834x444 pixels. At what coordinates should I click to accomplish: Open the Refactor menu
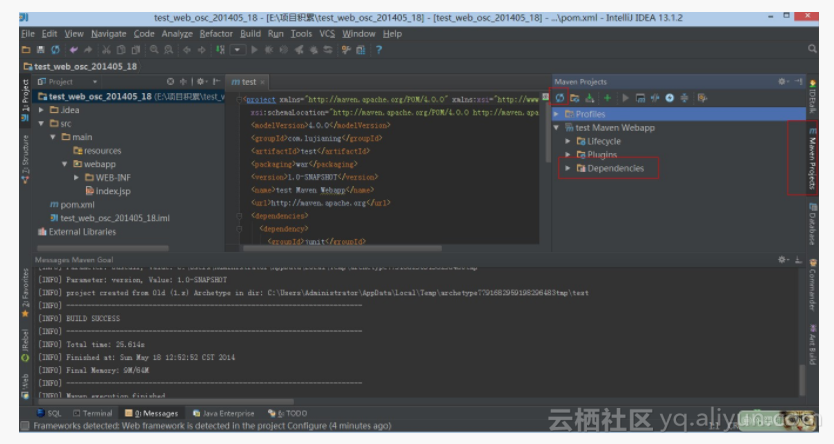[216, 34]
